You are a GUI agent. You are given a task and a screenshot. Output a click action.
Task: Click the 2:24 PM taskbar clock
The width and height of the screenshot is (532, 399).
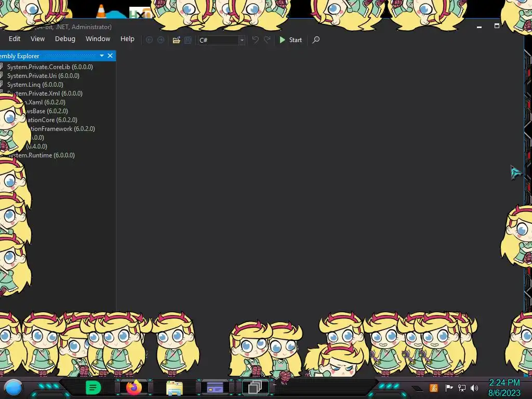pos(504,383)
